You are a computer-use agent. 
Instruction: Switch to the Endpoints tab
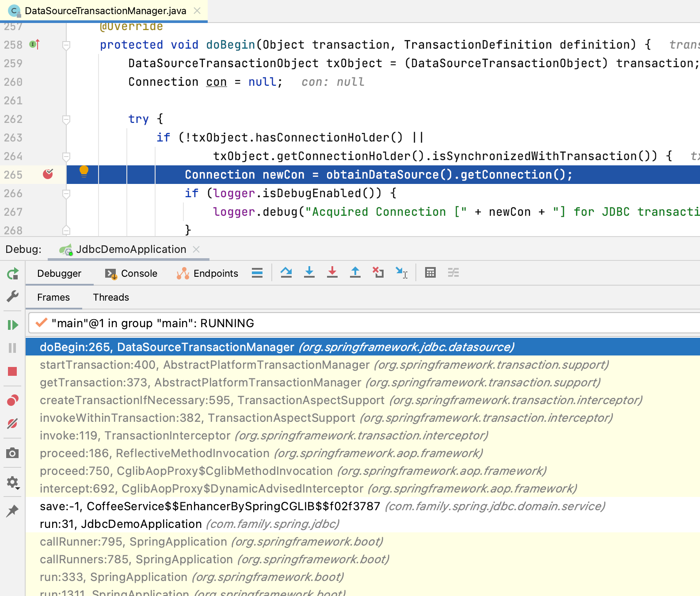[207, 273]
